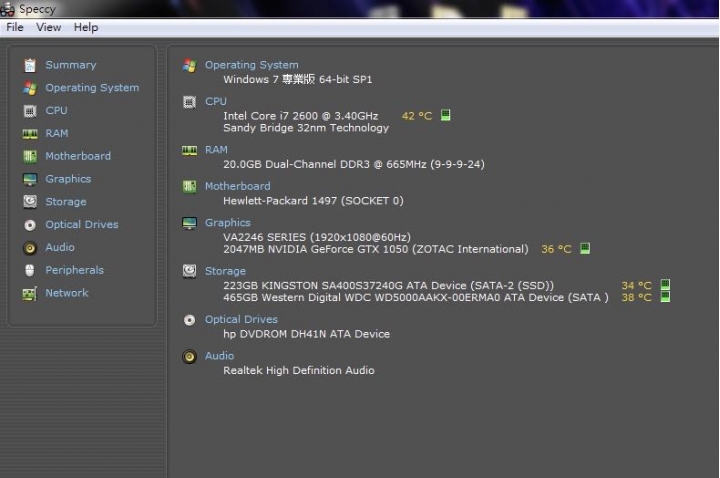Screen dimensions: 720x478
Task: Select Storage in the sidebar
Action: click(66, 202)
